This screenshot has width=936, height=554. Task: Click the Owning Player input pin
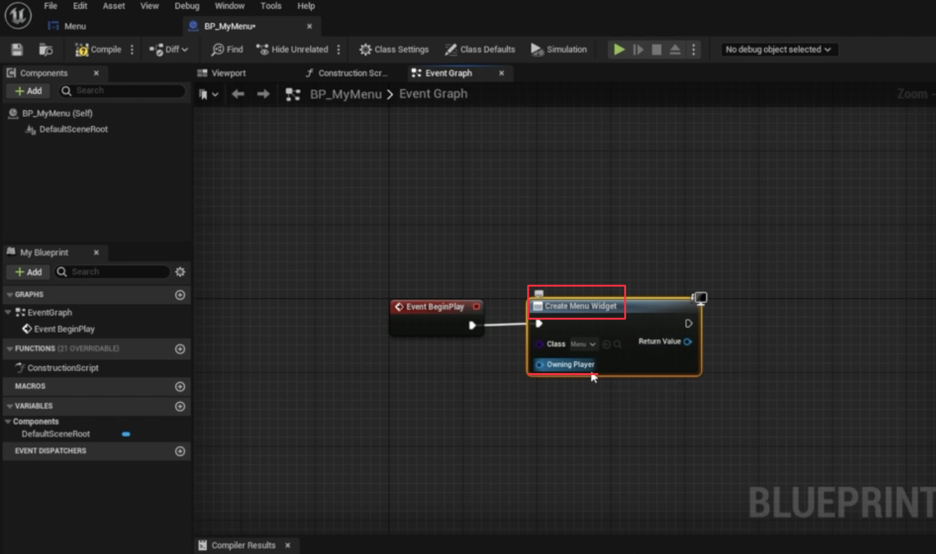point(540,364)
